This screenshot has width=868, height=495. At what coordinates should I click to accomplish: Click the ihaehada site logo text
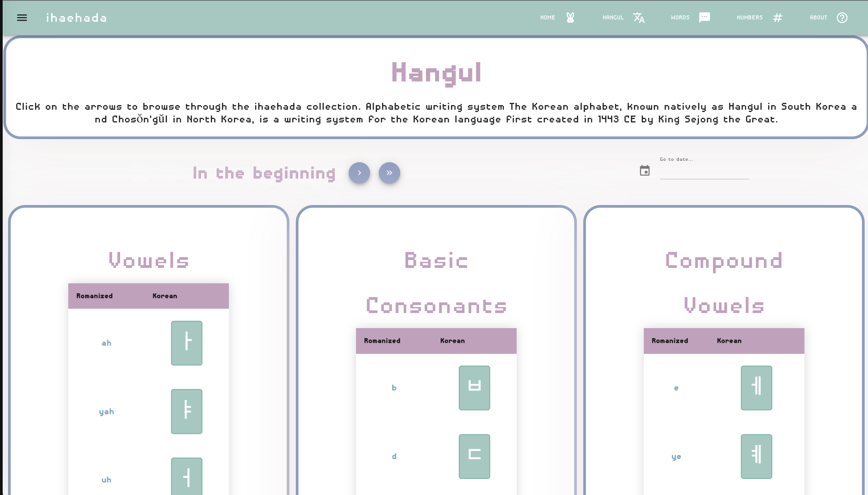[77, 18]
